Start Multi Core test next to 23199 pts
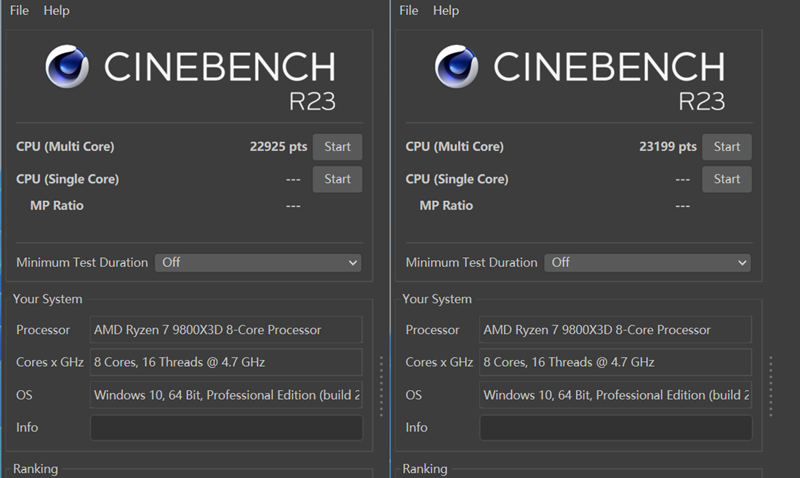Image resolution: width=800 pixels, height=478 pixels. (x=727, y=147)
